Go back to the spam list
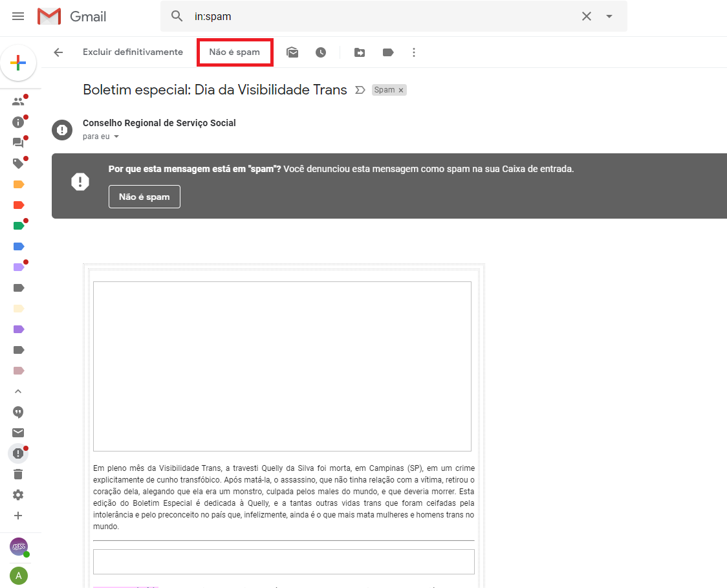The width and height of the screenshot is (727, 588). click(58, 52)
